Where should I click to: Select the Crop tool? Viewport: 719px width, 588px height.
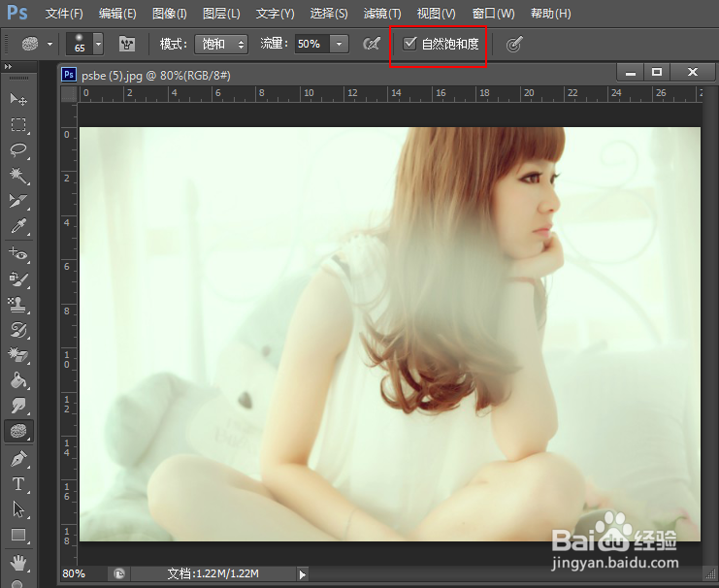click(x=18, y=201)
